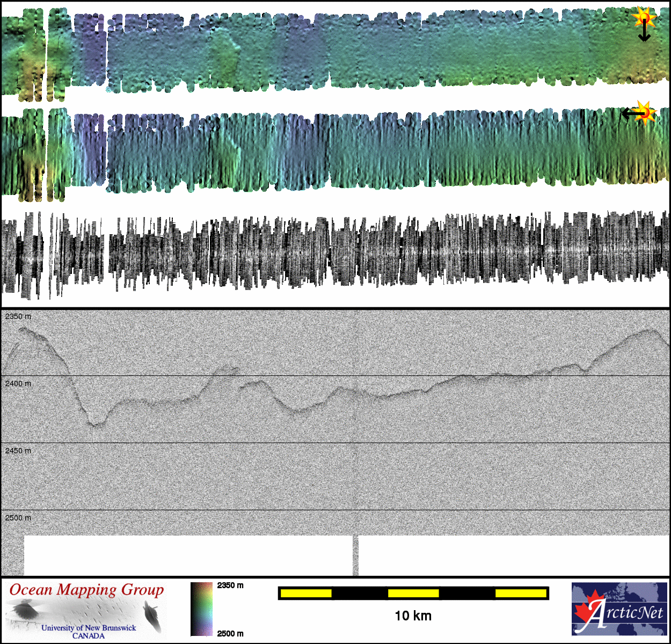Click the right blank white box under profile

(514, 555)
